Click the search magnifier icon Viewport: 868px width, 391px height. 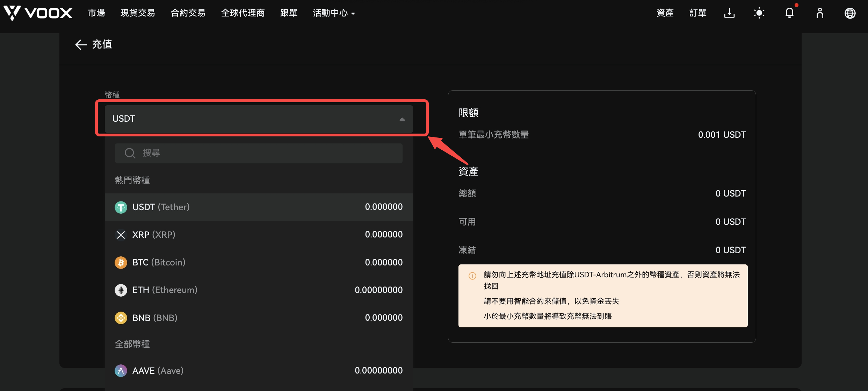130,153
